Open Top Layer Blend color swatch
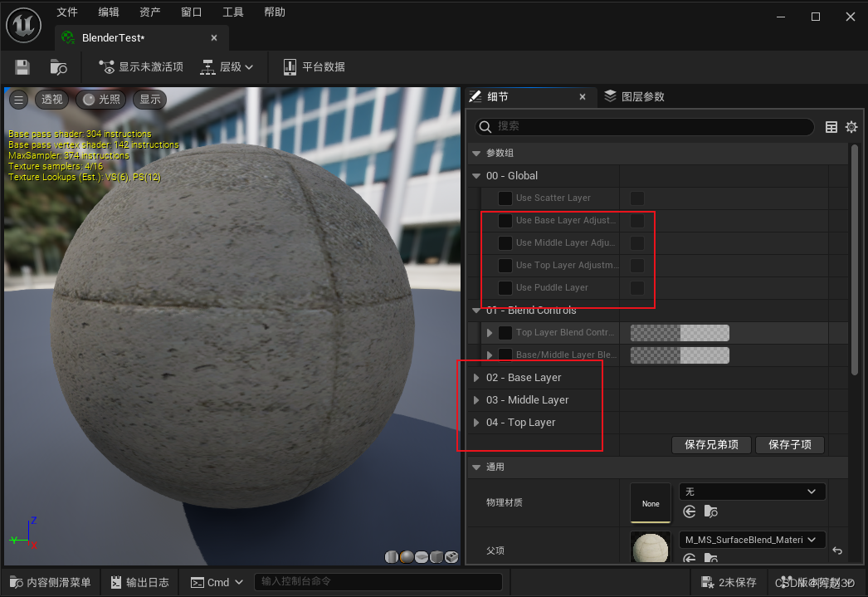Image resolution: width=868 pixels, height=597 pixels. (680, 333)
